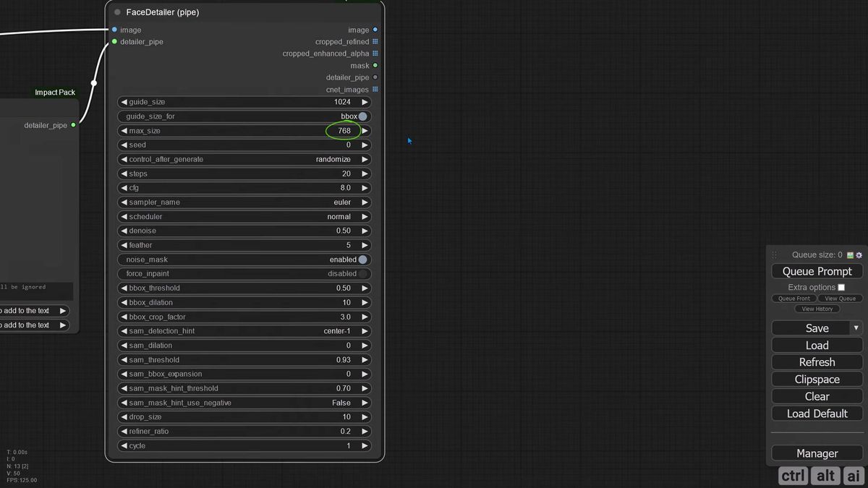This screenshot has width=868, height=488.
Task: Open control_after_generate randomize dropdown
Action: coord(244,159)
